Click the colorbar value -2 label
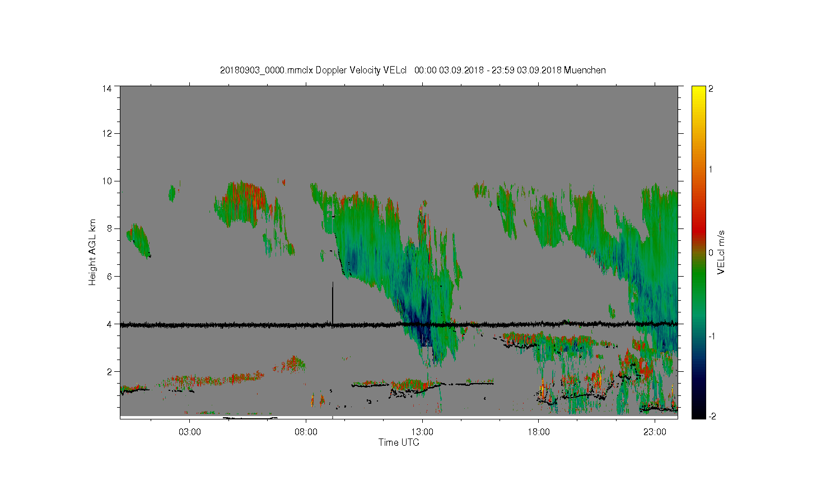This screenshot has width=840, height=504. tap(712, 416)
